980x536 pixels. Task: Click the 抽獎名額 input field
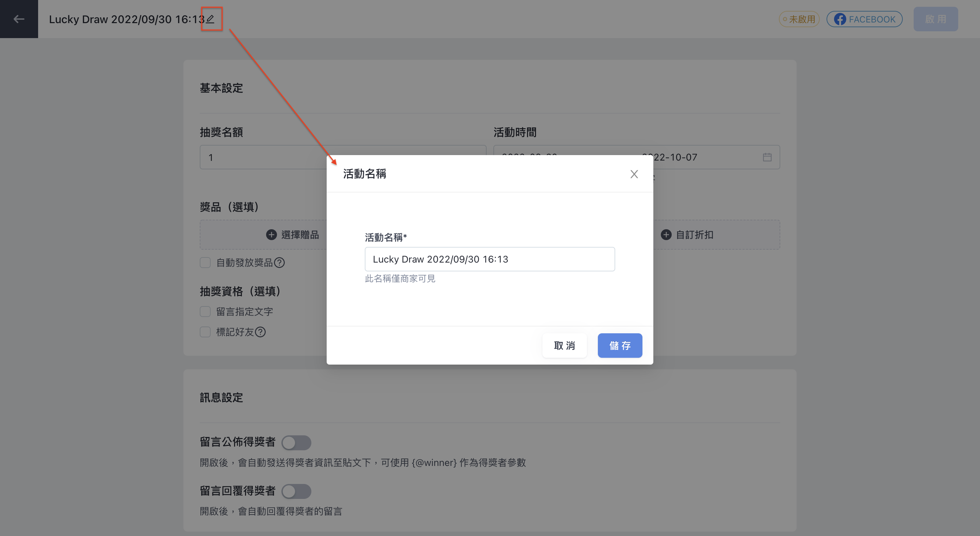pyautogui.click(x=343, y=157)
